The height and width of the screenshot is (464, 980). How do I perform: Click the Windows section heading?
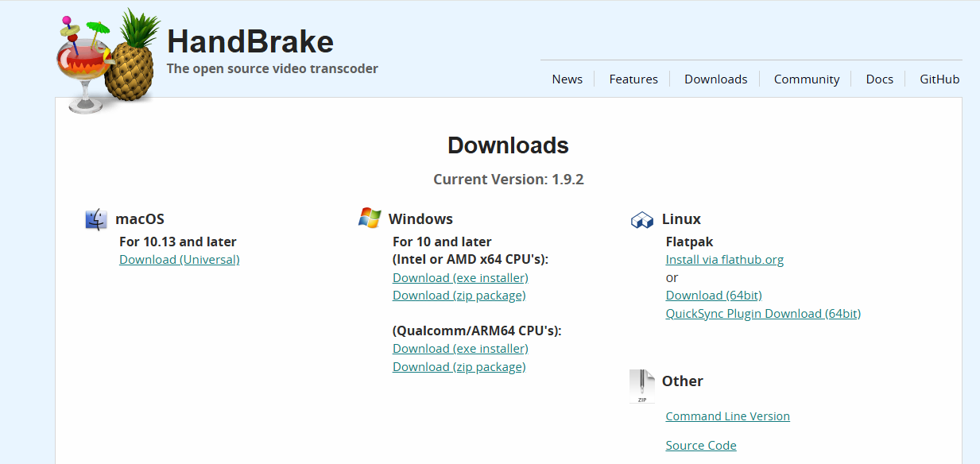(420, 219)
